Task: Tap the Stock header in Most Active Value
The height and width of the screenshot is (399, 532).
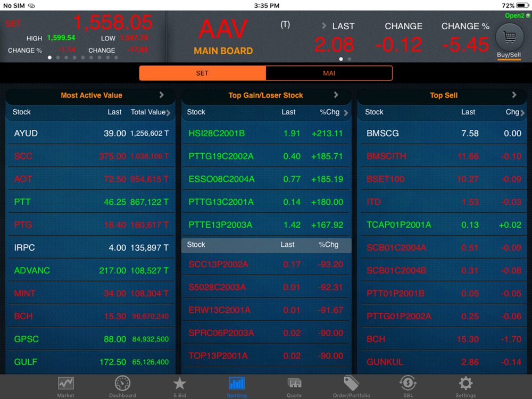Action: click(x=22, y=112)
